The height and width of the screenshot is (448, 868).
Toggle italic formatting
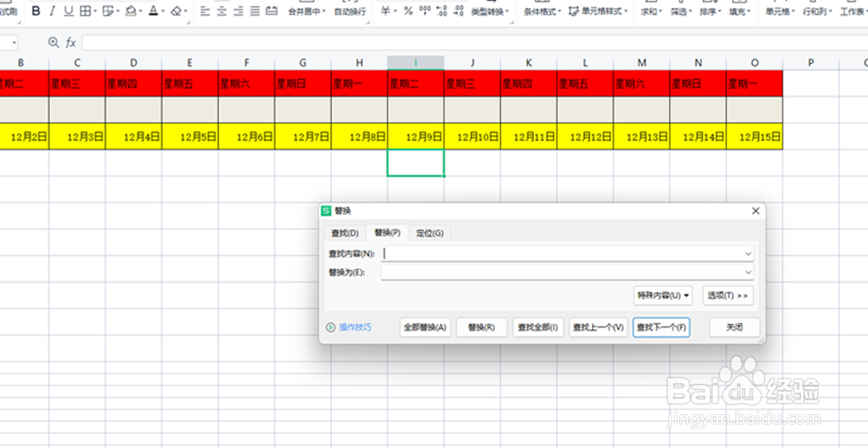point(52,11)
